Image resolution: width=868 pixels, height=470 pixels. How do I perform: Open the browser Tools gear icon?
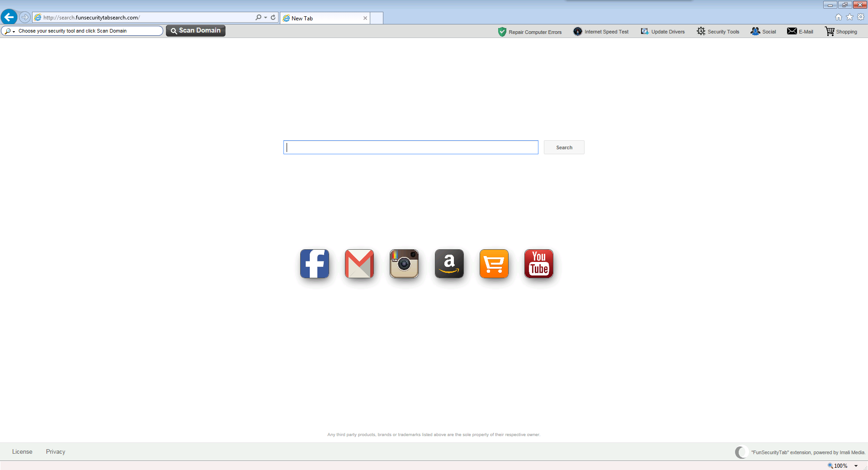[861, 17]
